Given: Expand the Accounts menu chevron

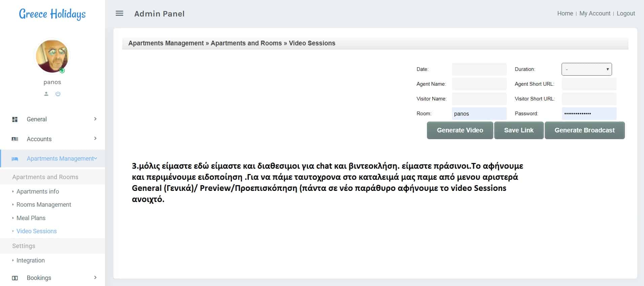Looking at the screenshot, I should [x=95, y=138].
